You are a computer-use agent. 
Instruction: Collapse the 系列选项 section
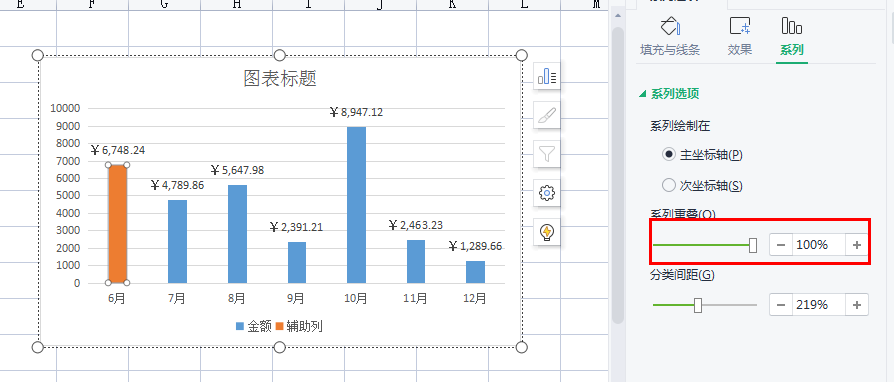pyautogui.click(x=669, y=94)
